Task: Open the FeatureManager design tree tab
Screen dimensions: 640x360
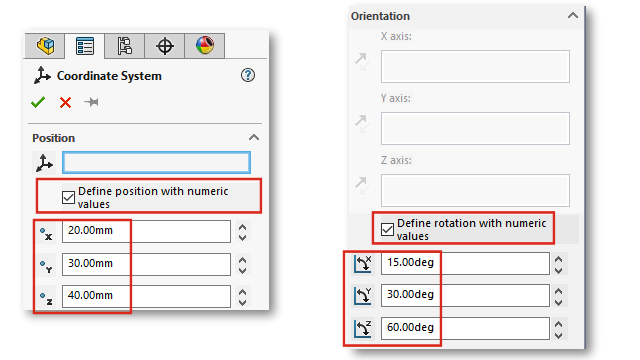Action: [45, 46]
